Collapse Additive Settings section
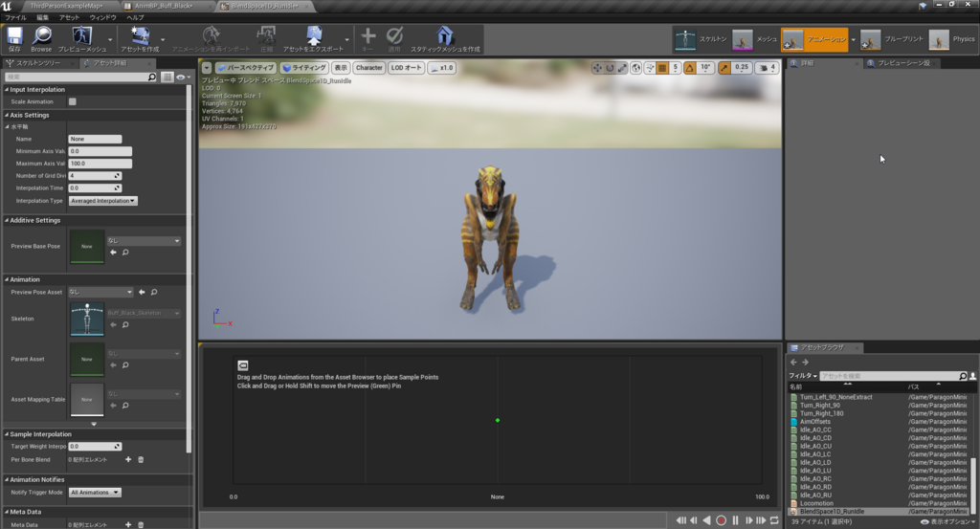 pyautogui.click(x=7, y=220)
